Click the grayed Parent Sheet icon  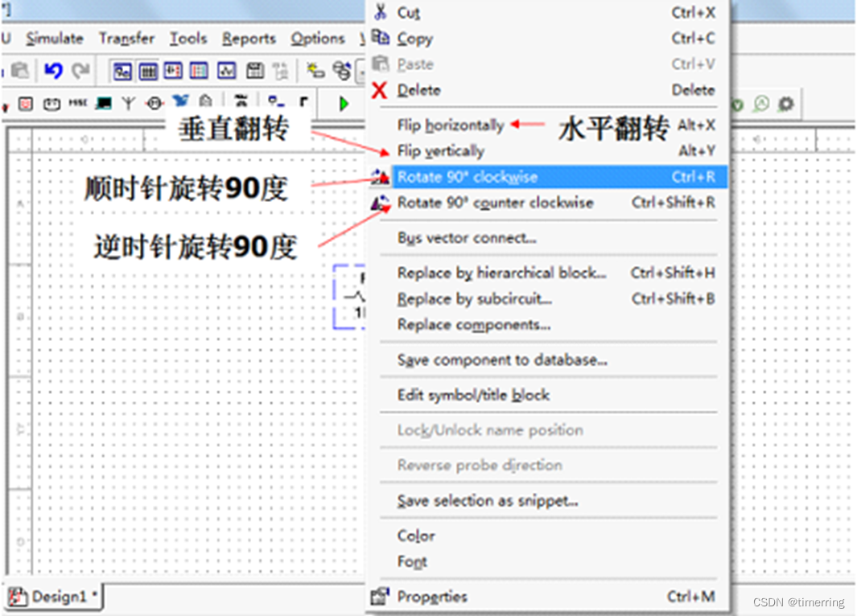280,71
